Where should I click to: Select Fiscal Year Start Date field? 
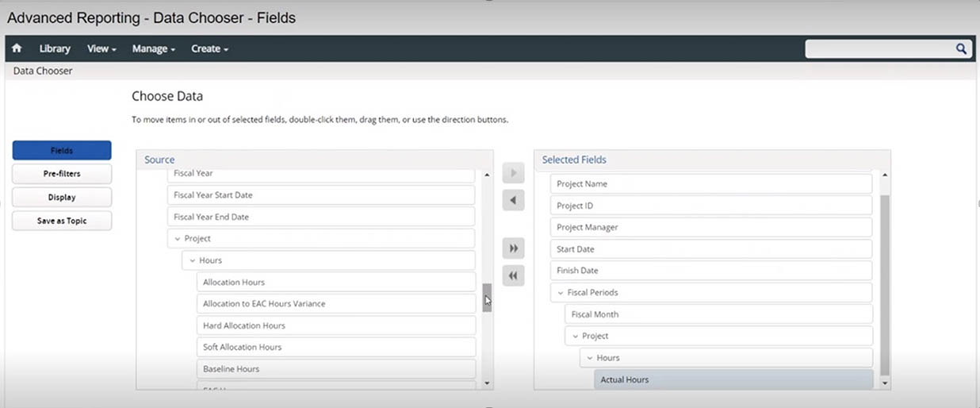(321, 194)
